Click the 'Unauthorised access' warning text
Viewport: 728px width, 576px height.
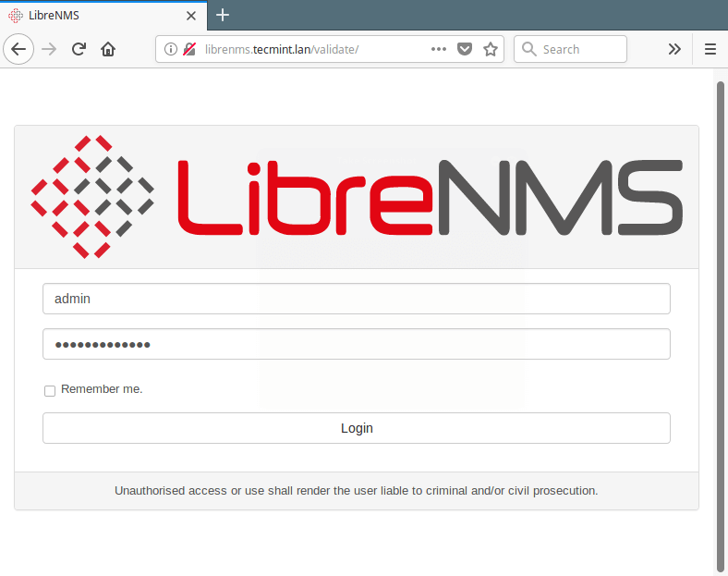(357, 491)
